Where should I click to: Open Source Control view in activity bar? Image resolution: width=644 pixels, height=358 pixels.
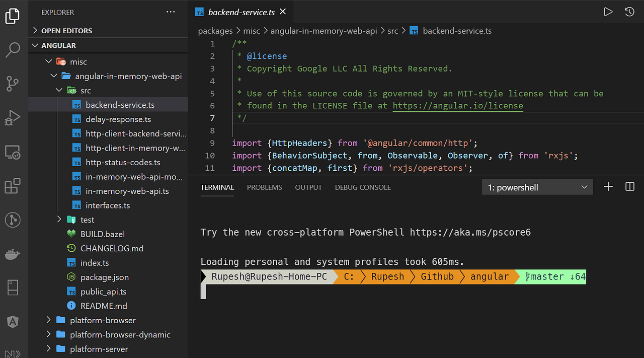pos(13,84)
